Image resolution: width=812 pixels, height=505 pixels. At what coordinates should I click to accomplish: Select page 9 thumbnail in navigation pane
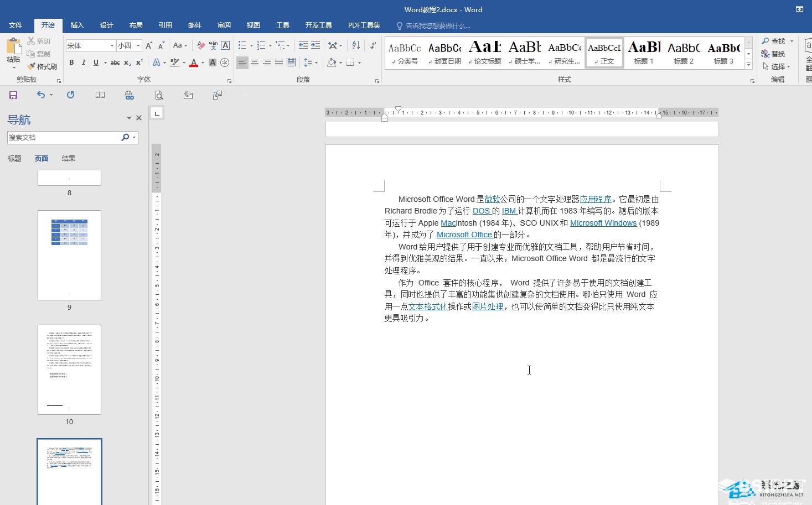pos(69,255)
